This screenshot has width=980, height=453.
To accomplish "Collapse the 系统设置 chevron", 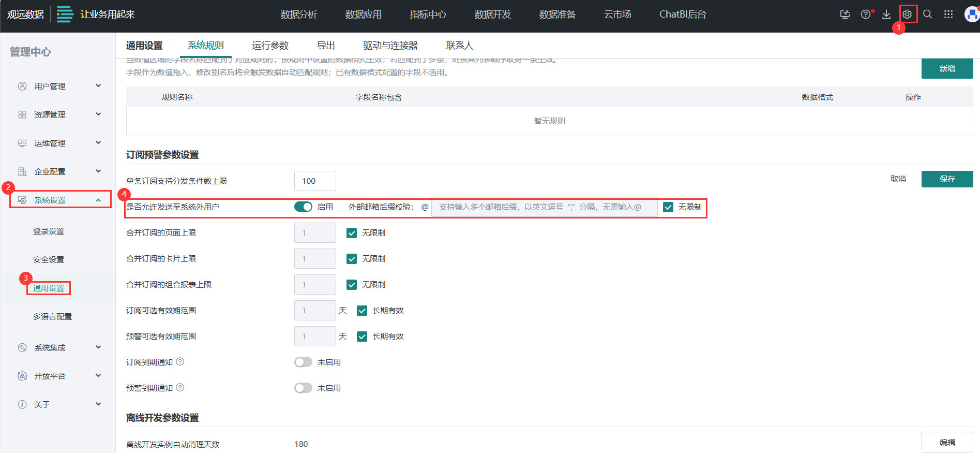I will pos(98,200).
